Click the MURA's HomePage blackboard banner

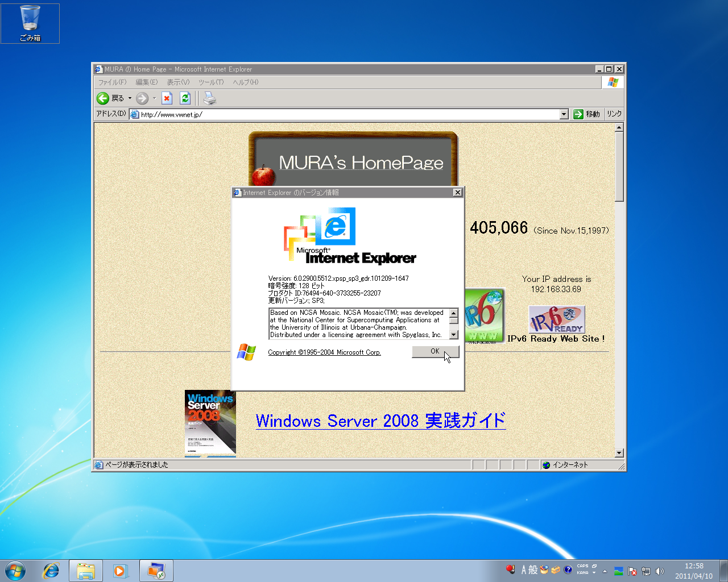[353, 160]
